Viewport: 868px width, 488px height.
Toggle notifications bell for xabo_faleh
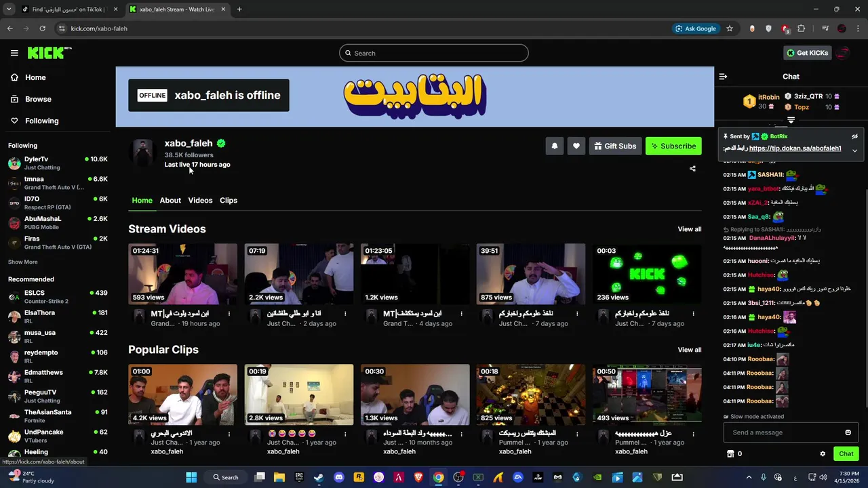(555, 146)
